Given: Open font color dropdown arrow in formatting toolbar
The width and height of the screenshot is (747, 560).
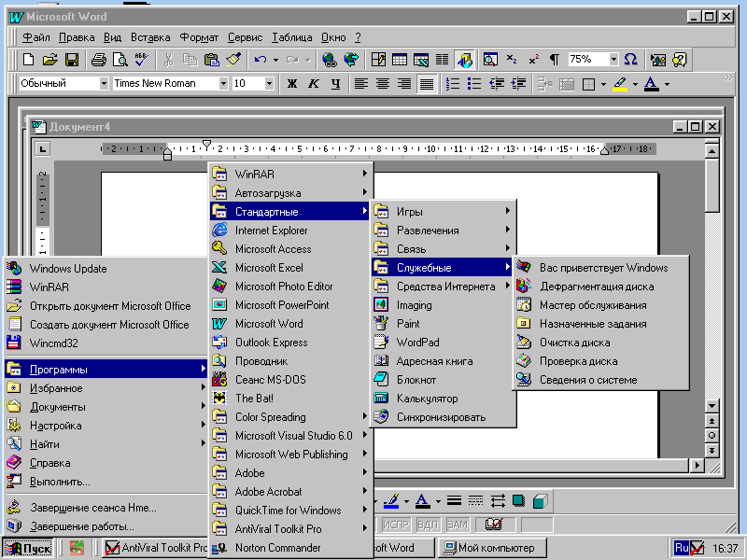Looking at the screenshot, I should click(x=667, y=84).
